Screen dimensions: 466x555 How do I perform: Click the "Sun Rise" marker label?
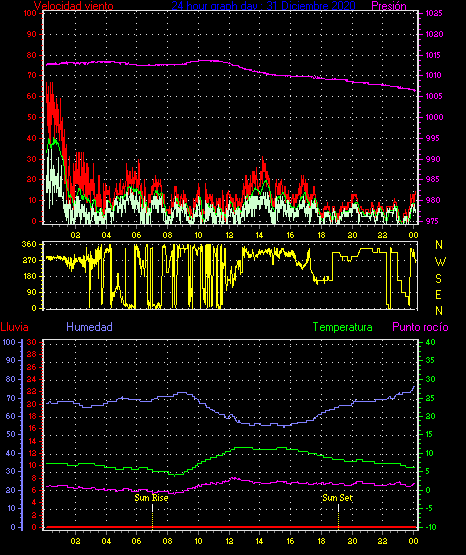point(151,498)
